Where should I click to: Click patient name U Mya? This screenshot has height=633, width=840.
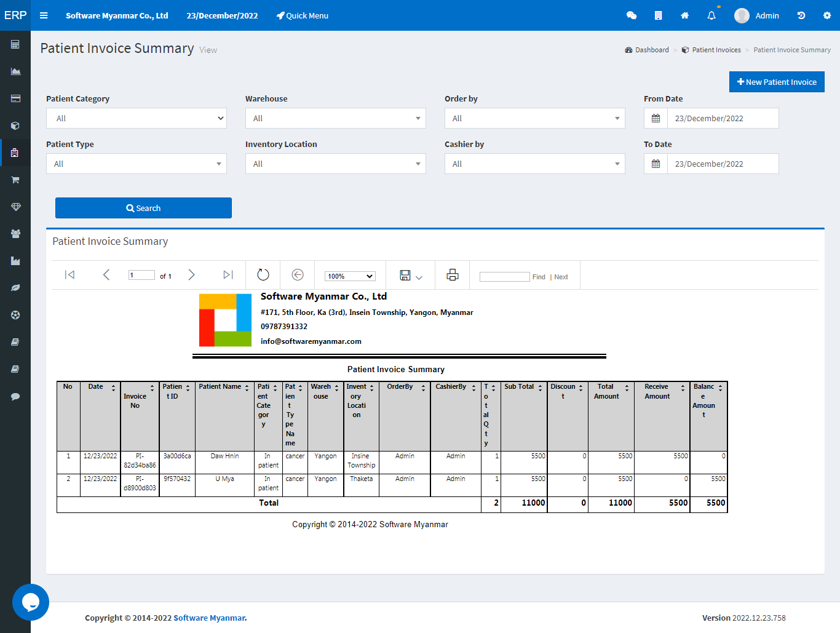tap(224, 479)
